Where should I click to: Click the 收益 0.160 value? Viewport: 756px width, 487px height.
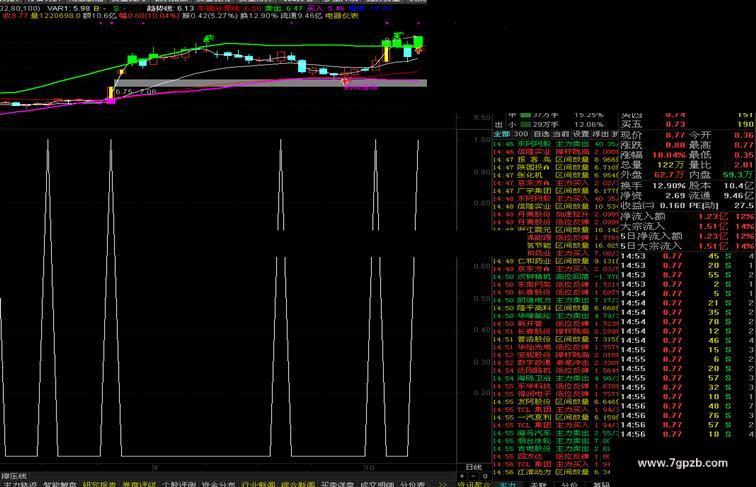672,205
